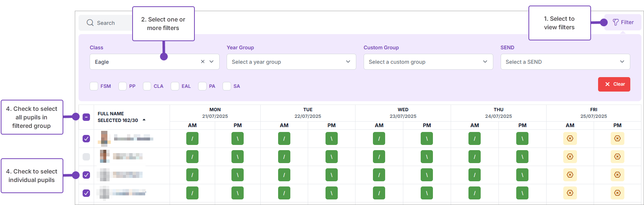
Task: Check the unselected second pupil's checkbox
Action: (x=86, y=157)
